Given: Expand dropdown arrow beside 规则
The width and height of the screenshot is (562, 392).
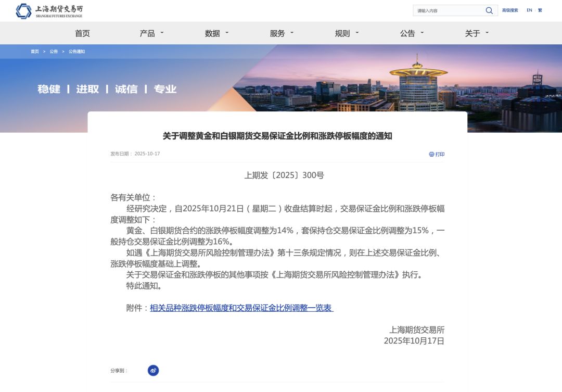Looking at the screenshot, I should (357, 33).
